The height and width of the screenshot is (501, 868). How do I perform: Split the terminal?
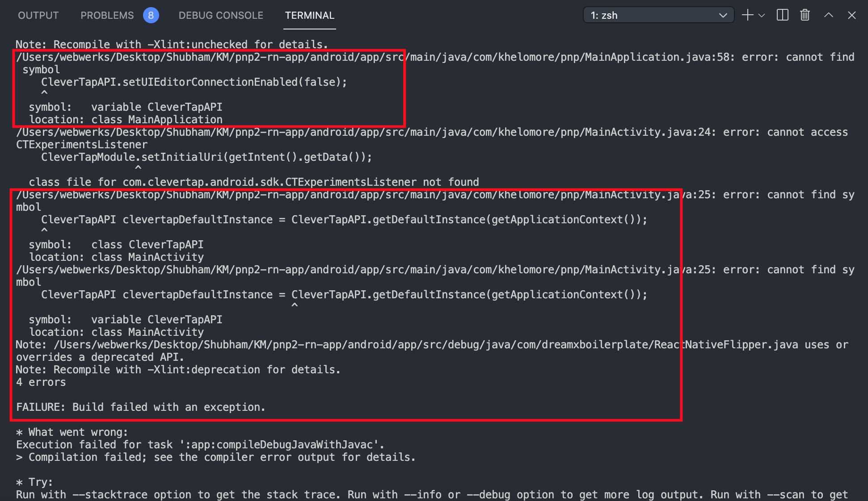coord(782,15)
